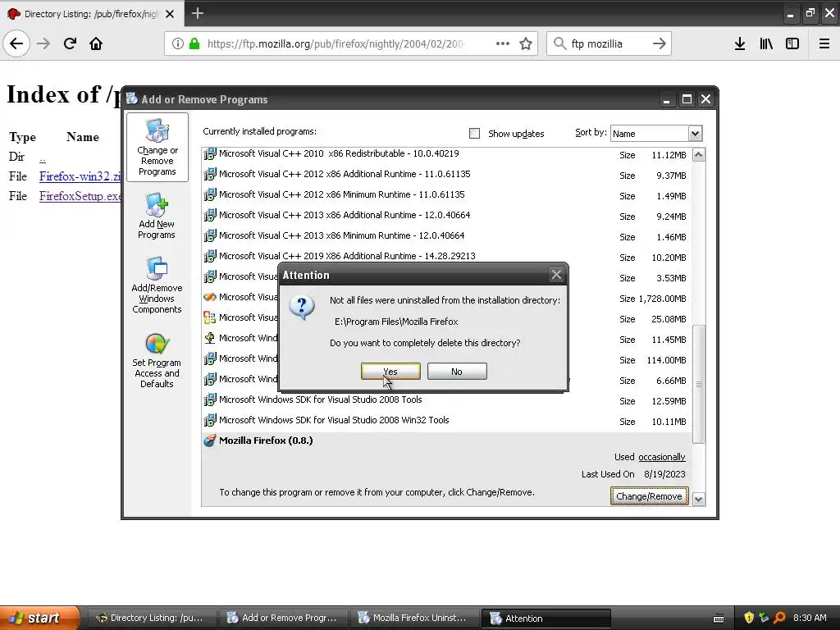Open Set Program Access and Defaults icon

(157, 360)
